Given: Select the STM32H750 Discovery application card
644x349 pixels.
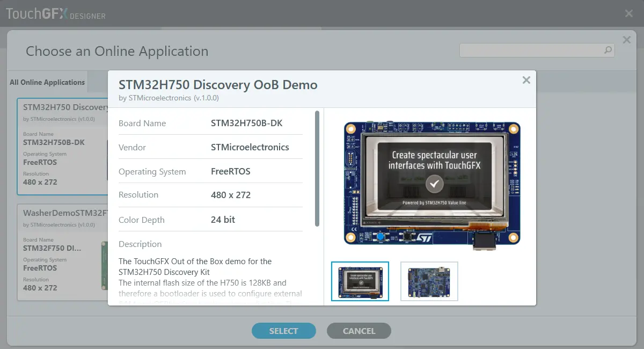Looking at the screenshot, I should pyautogui.click(x=63, y=146).
